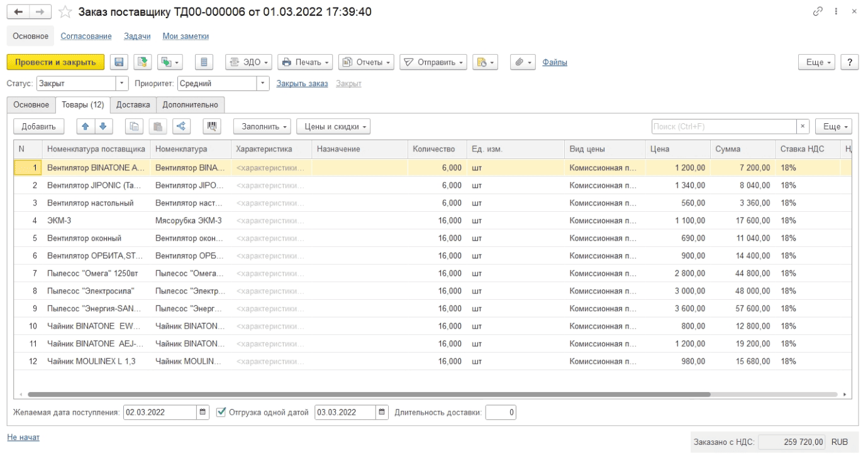Open the Файлы link
The height and width of the screenshot is (460, 868).
click(555, 62)
